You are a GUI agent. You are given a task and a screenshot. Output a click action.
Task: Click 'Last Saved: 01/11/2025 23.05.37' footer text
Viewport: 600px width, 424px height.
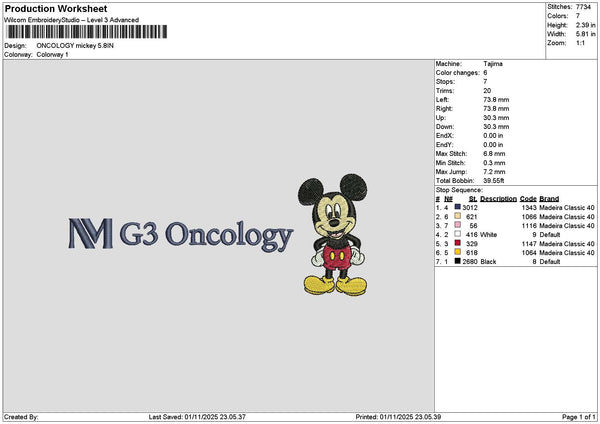coord(197,417)
